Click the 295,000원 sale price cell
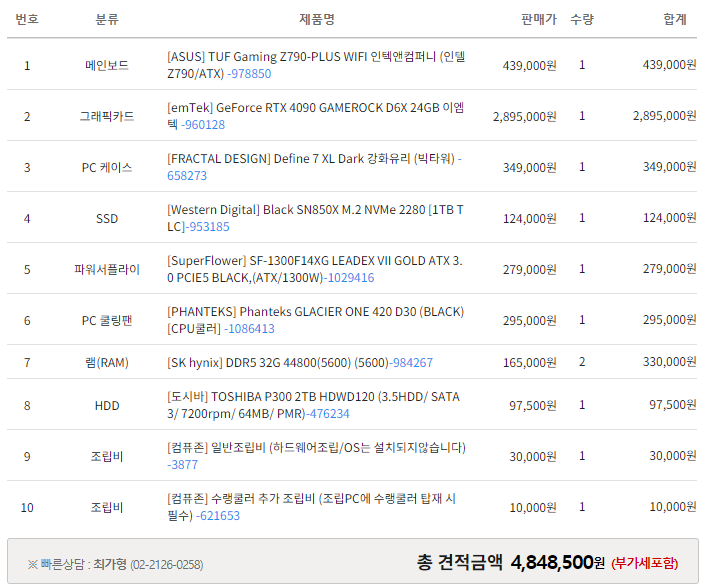Viewport: 719px width, 585px height. tap(530, 320)
